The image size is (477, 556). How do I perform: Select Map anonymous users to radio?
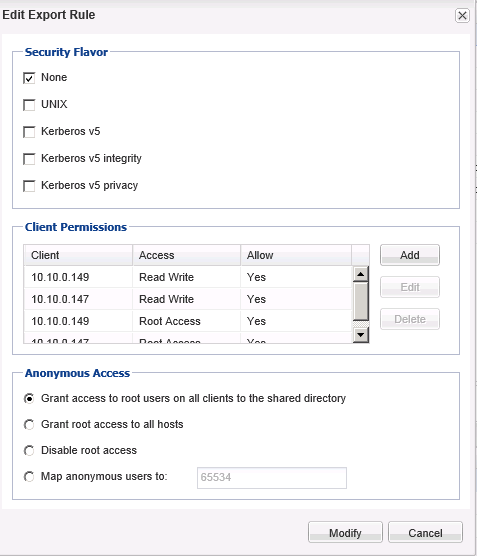[x=29, y=477]
